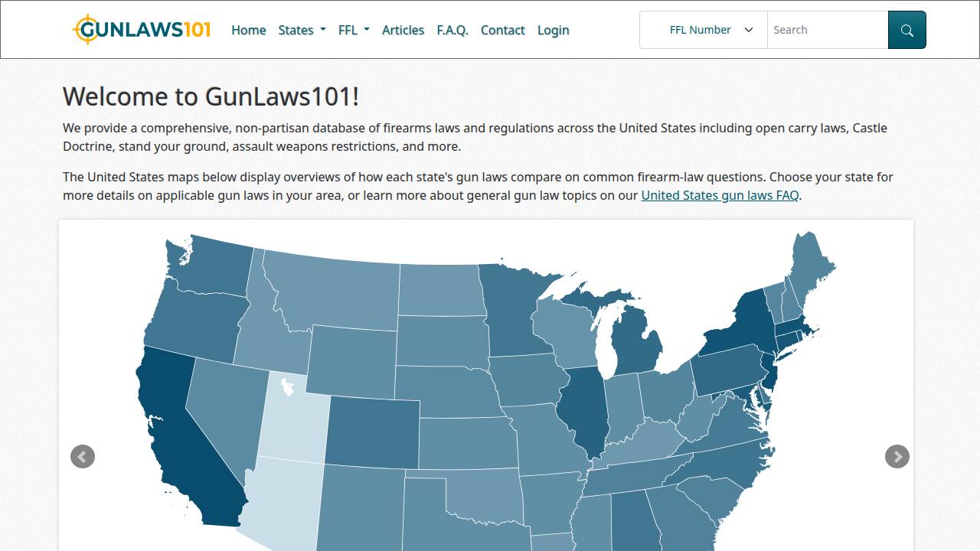Open the Articles page from the navbar
This screenshot has height=551, width=980.
coord(403,30)
